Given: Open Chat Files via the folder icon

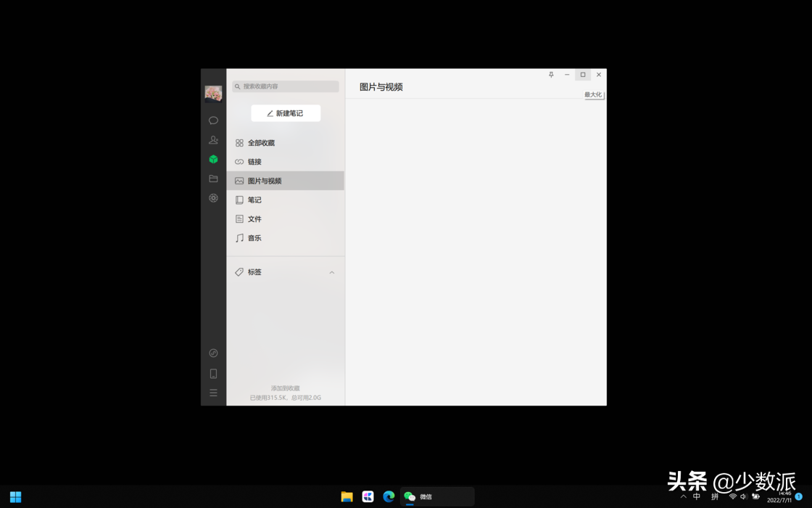Looking at the screenshot, I should [213, 179].
